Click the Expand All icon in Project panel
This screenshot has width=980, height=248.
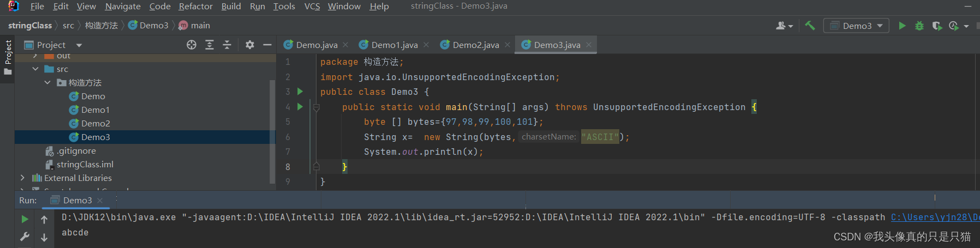(210, 45)
